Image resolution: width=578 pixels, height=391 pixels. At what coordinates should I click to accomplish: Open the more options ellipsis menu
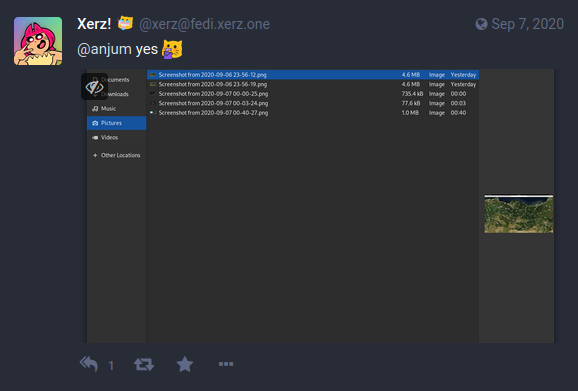226,364
